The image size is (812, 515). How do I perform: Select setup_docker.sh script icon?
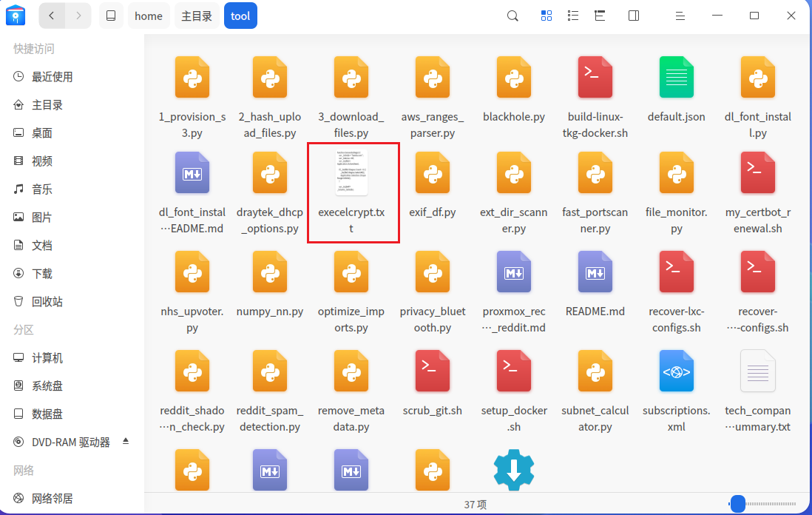[x=514, y=371]
